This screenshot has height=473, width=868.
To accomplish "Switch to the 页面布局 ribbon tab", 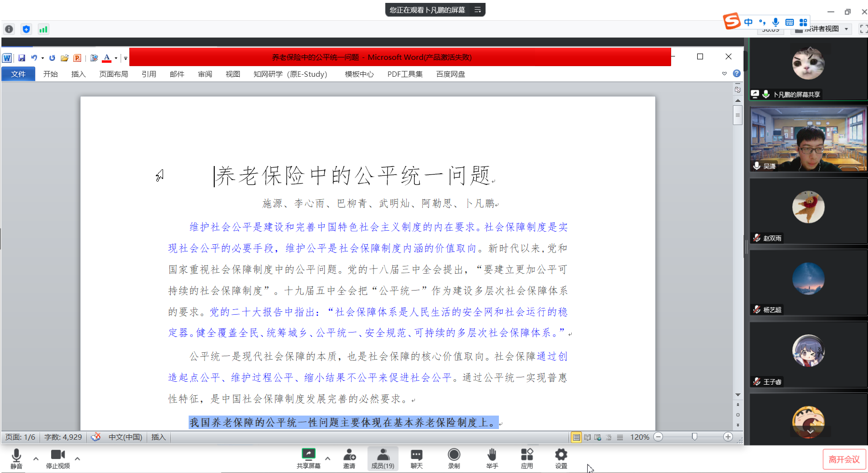I will (113, 74).
